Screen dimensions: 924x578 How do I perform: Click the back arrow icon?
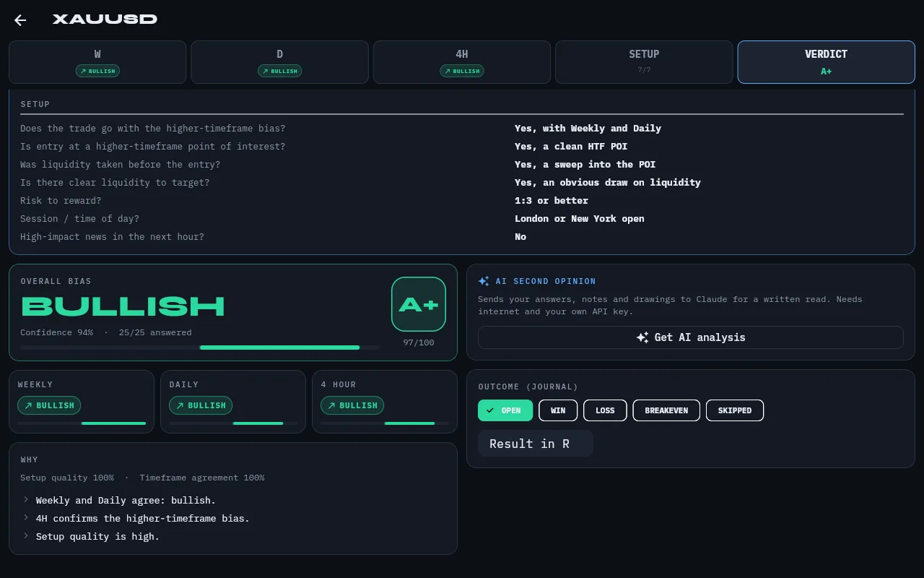[x=20, y=20]
